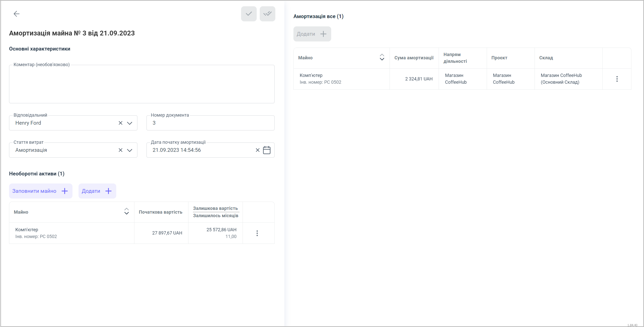Expand the Відповідальний dropdown
This screenshot has height=327, width=644.
pos(130,123)
